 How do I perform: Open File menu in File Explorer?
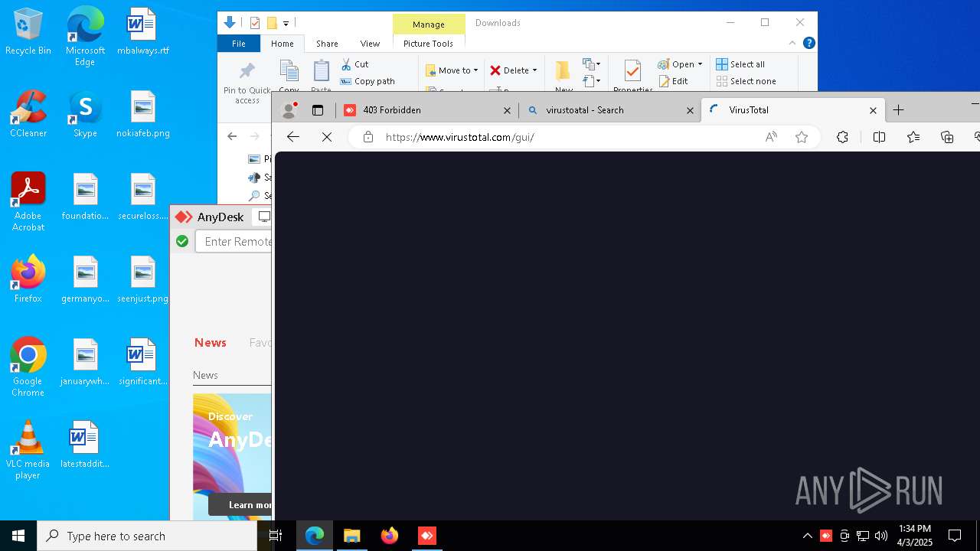click(239, 44)
